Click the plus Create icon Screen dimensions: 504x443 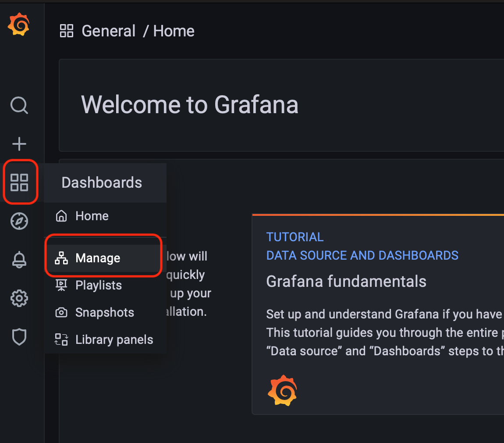click(x=19, y=144)
